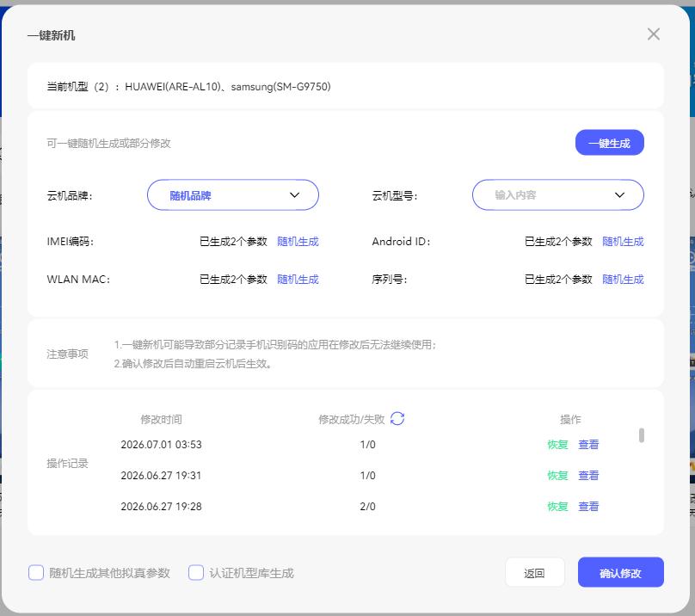Click 查看 for the 2026.06.27 19:31 record

pyautogui.click(x=588, y=476)
